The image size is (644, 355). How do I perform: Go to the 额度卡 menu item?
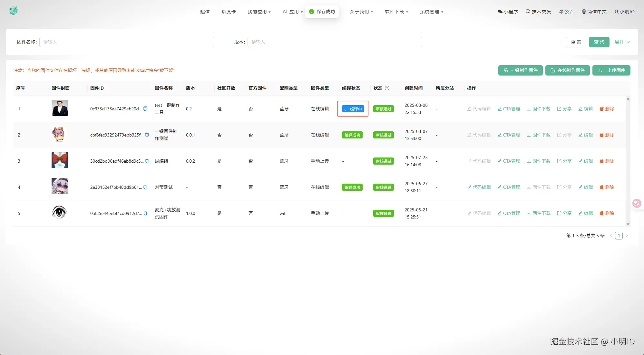[229, 12]
